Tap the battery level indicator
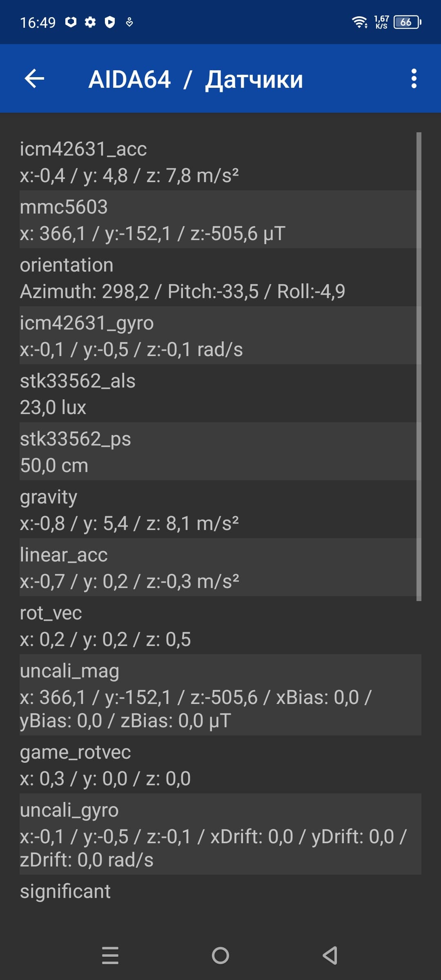 click(407, 22)
